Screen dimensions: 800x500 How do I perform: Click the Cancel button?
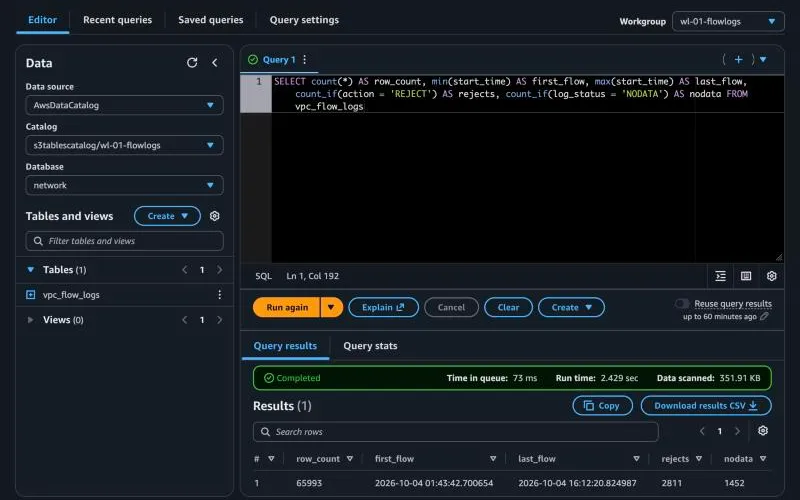452,307
